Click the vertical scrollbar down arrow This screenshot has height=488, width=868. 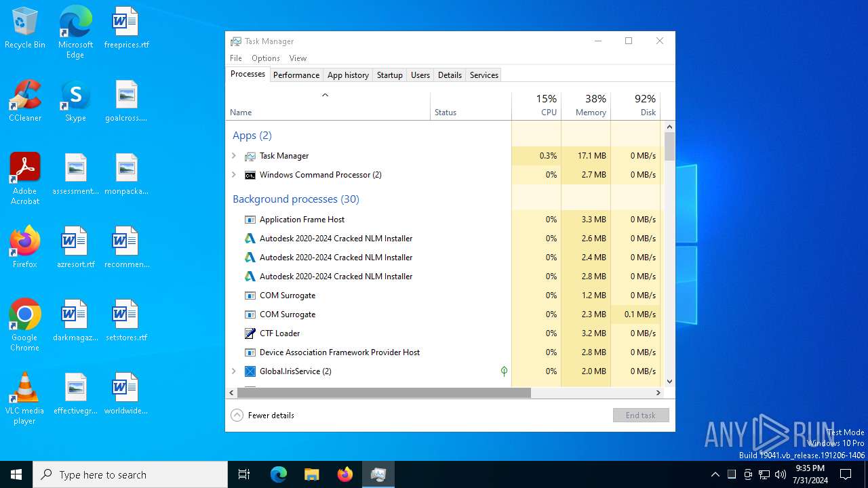click(669, 382)
